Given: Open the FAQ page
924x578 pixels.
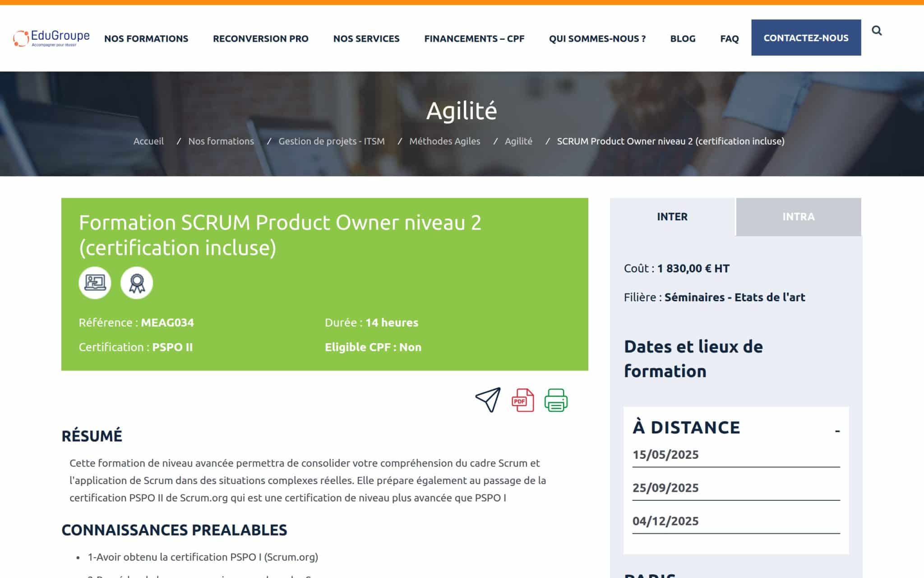Looking at the screenshot, I should tap(730, 38).
